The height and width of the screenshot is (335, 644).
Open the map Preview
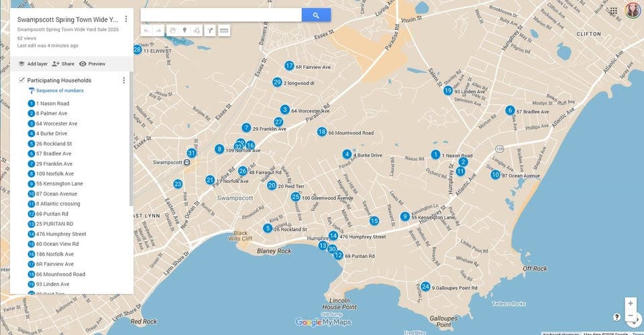tap(93, 64)
